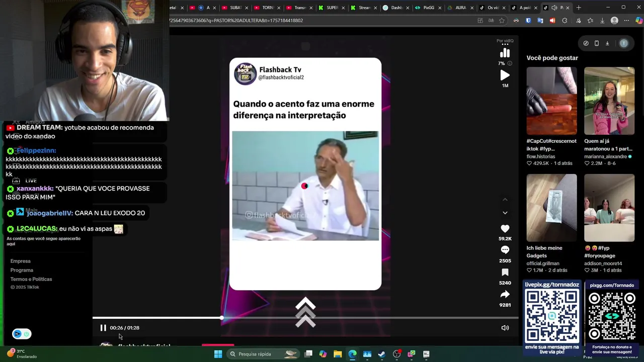
Task: Bookmark the video with 5240 saves
Action: [x=505, y=272]
